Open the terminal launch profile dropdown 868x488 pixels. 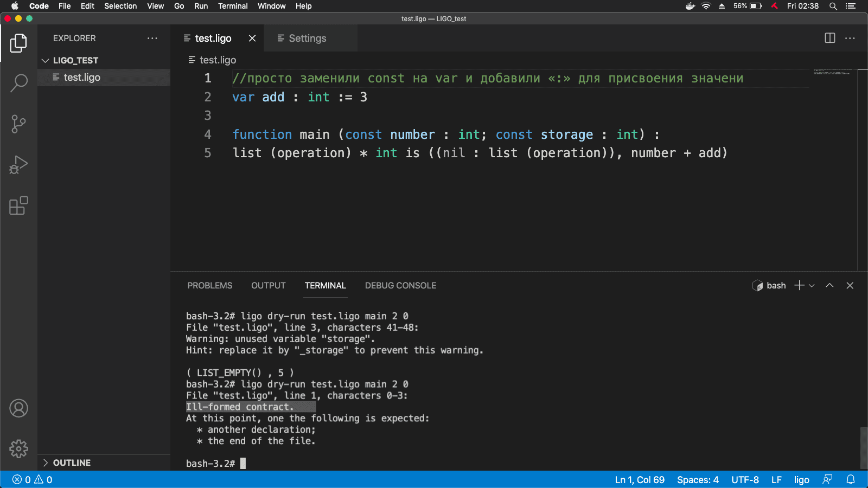(812, 285)
